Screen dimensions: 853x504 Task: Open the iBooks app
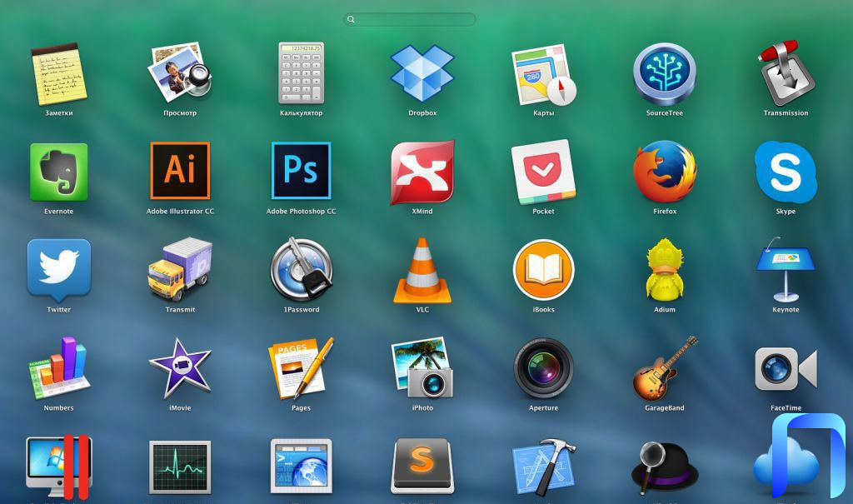(543, 270)
